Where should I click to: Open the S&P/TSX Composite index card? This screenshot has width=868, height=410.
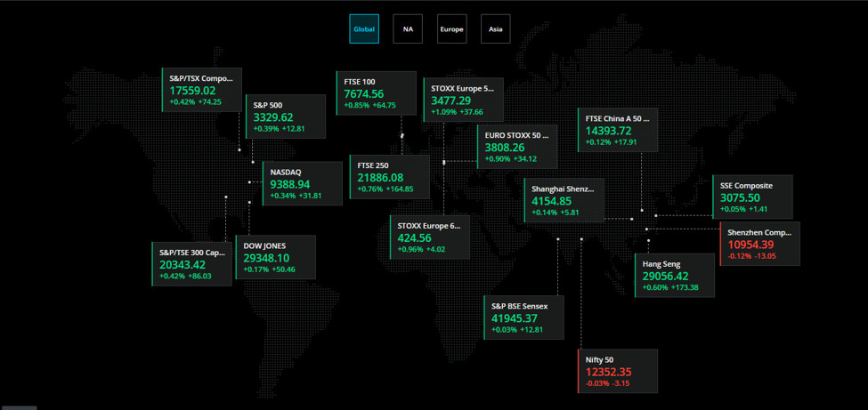pos(201,90)
